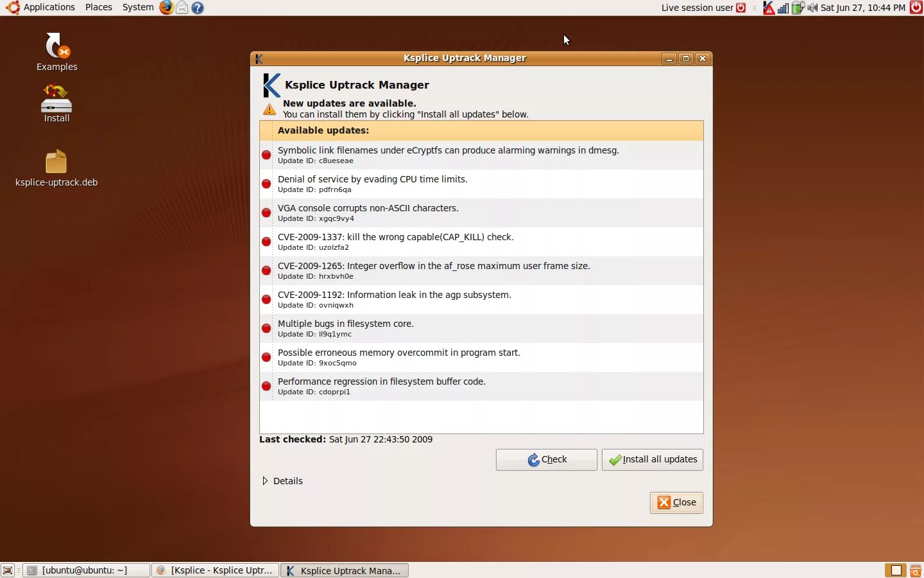
Task: Click the date and time clock
Action: tap(863, 8)
